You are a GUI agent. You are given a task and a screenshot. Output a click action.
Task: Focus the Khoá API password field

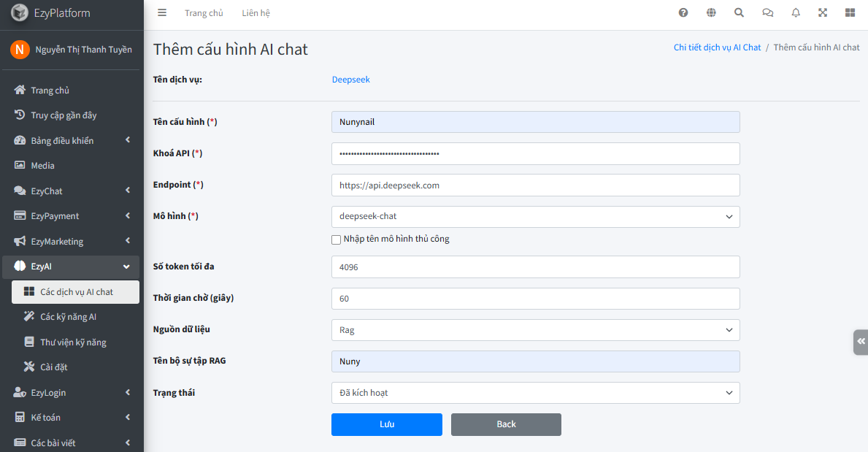click(x=535, y=153)
